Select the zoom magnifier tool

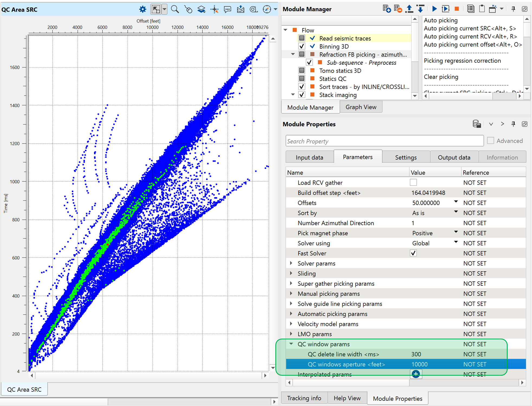point(175,9)
